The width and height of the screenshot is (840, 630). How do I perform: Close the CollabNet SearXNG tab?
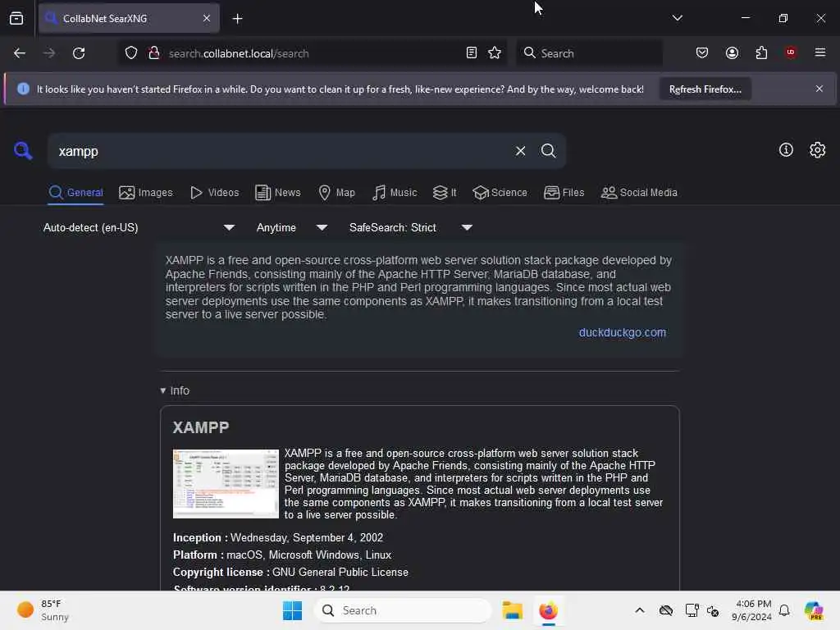(206, 18)
